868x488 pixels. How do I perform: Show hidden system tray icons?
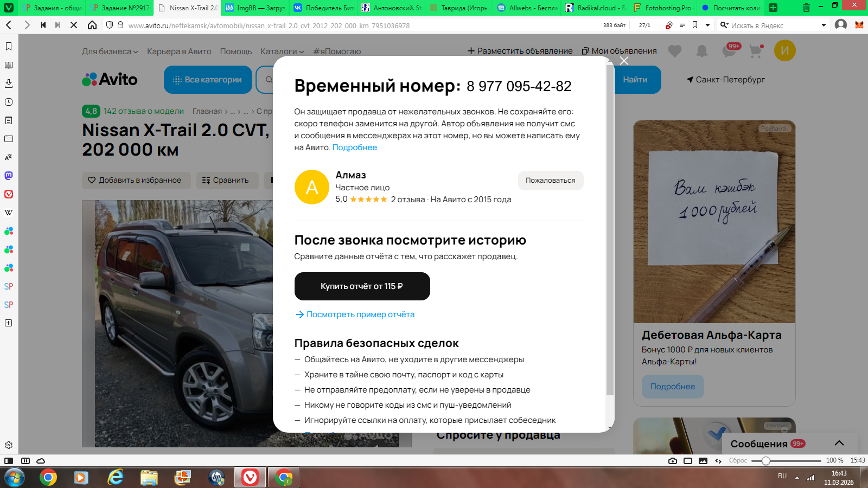[797, 478]
